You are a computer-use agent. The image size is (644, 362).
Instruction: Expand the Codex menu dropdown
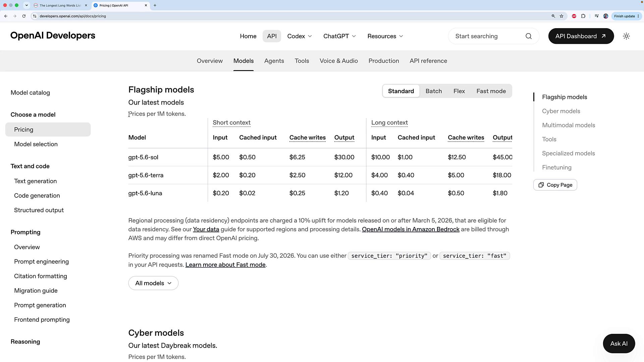pyautogui.click(x=300, y=36)
